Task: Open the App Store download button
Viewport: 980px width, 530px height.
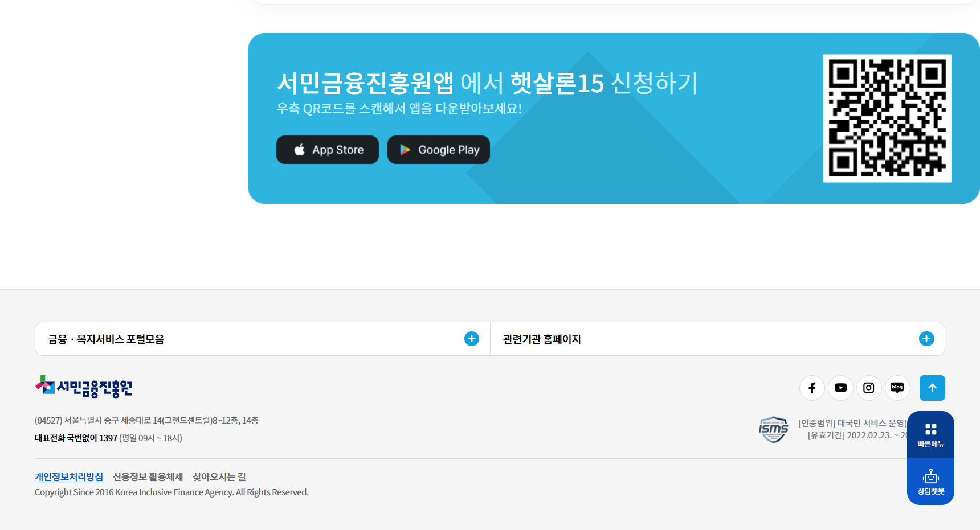Action: coord(328,150)
